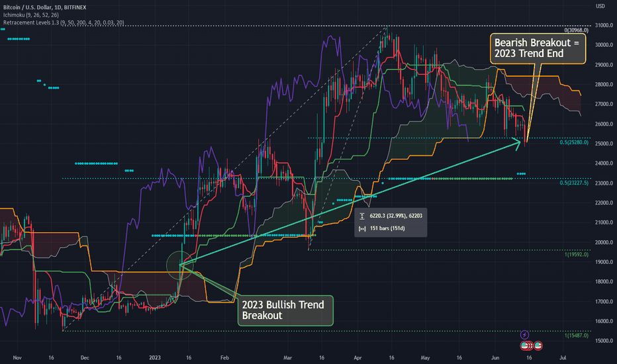Click 21000.0 on the price axis
Viewport: 617px width, 364px height.
[604, 223]
